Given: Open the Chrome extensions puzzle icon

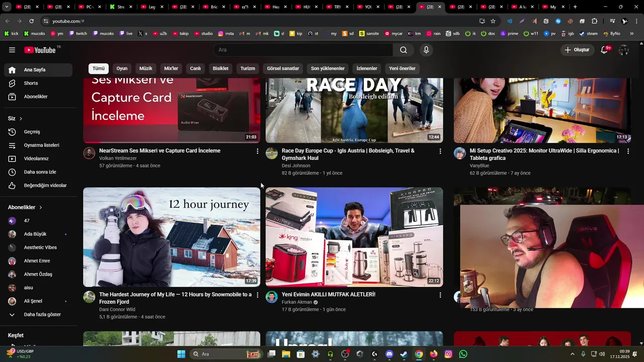Looking at the screenshot, I should tap(594, 21).
